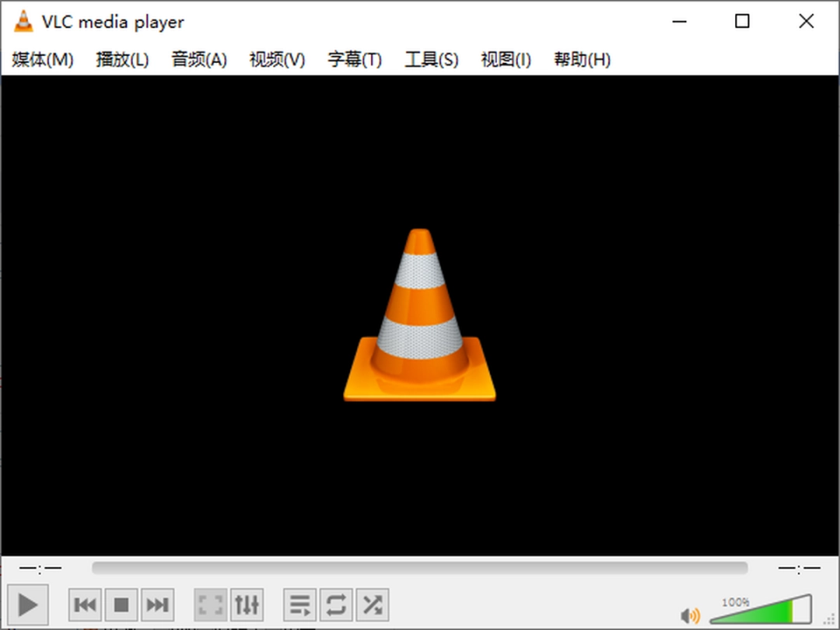The image size is (840, 630).
Task: Select the Previous media icon
Action: click(x=84, y=604)
